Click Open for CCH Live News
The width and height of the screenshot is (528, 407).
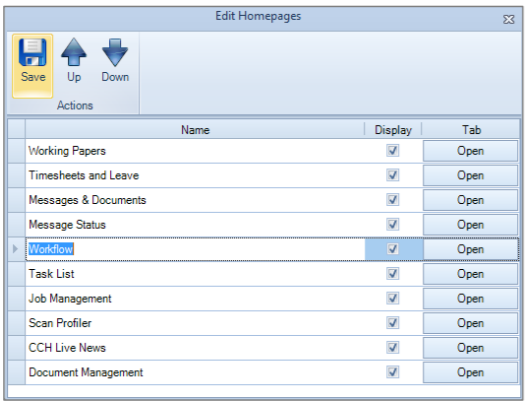[470, 348]
